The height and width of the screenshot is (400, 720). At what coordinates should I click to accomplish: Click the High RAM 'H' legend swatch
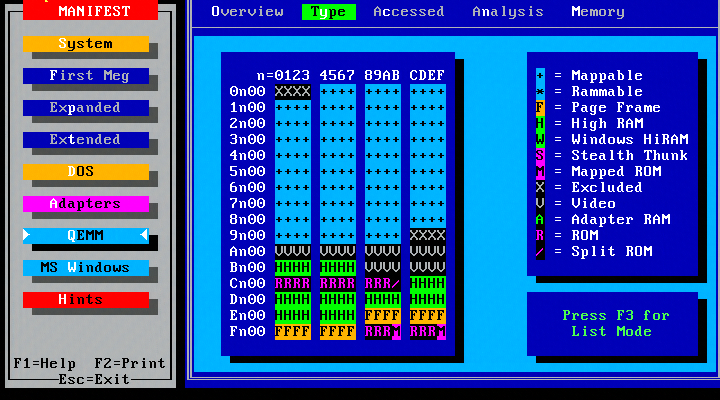(x=540, y=124)
